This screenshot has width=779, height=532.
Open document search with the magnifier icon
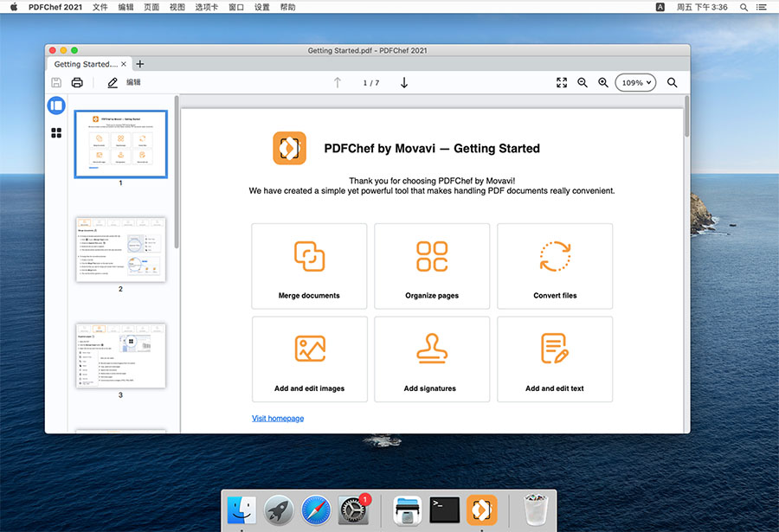(673, 82)
